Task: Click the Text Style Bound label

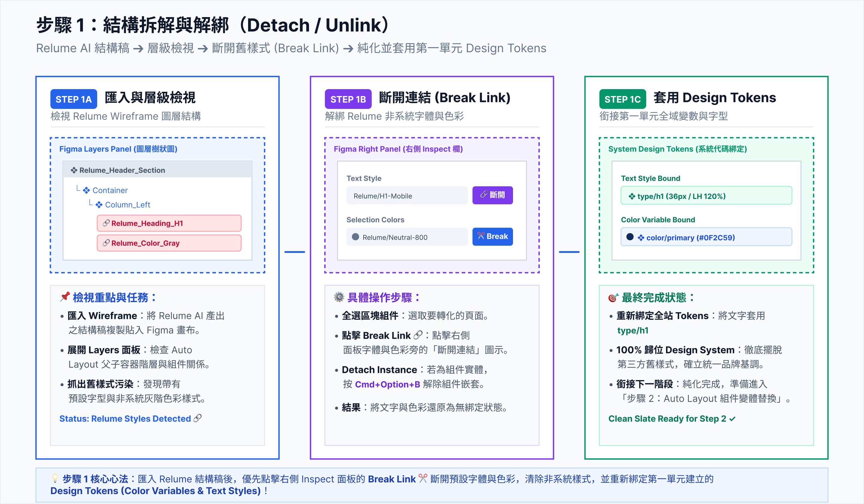Action: point(650,178)
